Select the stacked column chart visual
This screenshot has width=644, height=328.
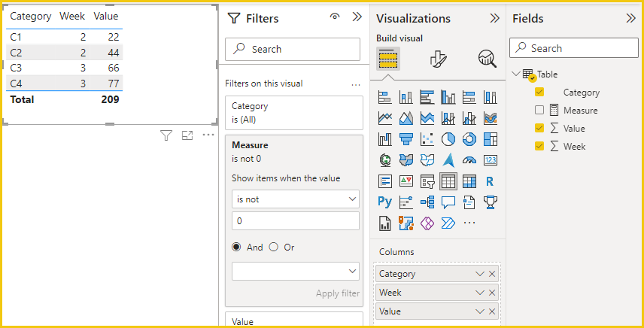tap(406, 97)
